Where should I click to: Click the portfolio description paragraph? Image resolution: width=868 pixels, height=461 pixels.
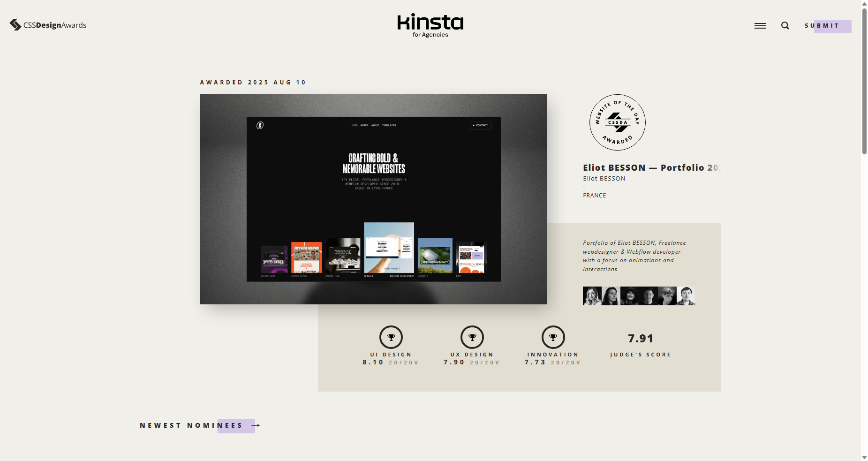pyautogui.click(x=634, y=256)
